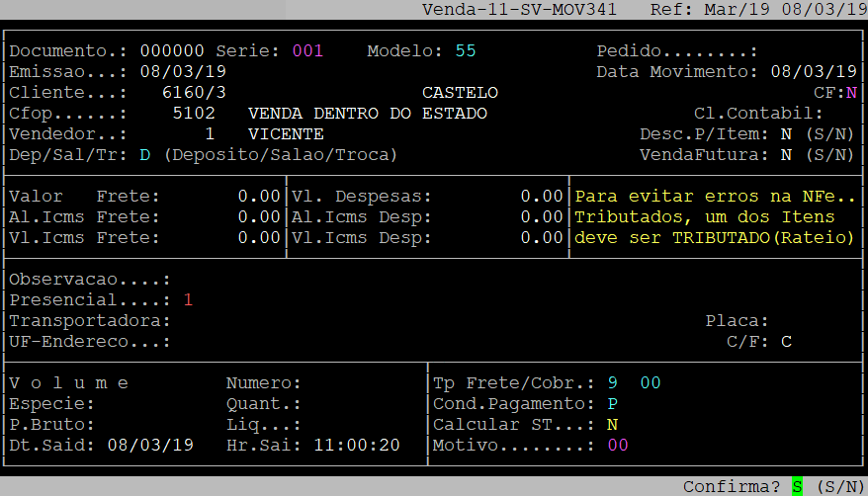Select the Cliente code 6160/3

[x=194, y=93]
